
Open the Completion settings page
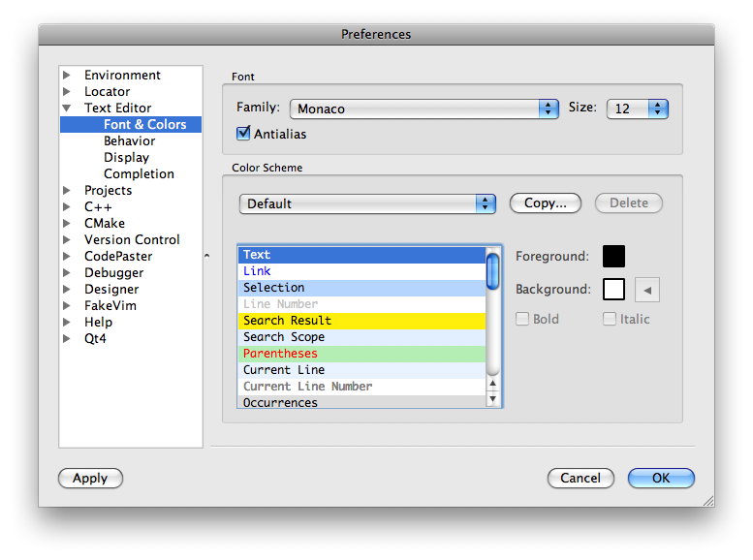point(139,174)
